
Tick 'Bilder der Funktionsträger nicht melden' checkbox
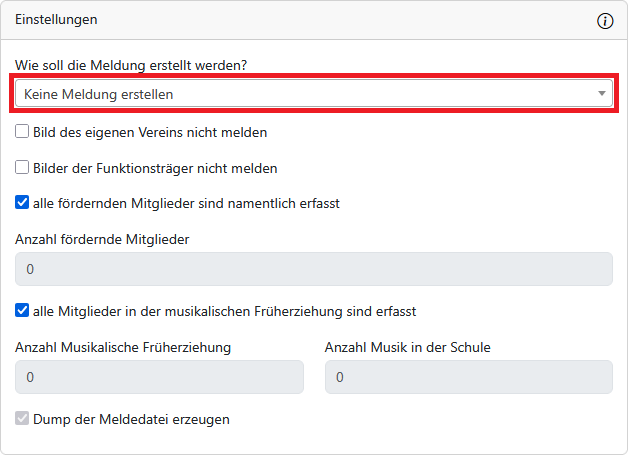[22, 168]
